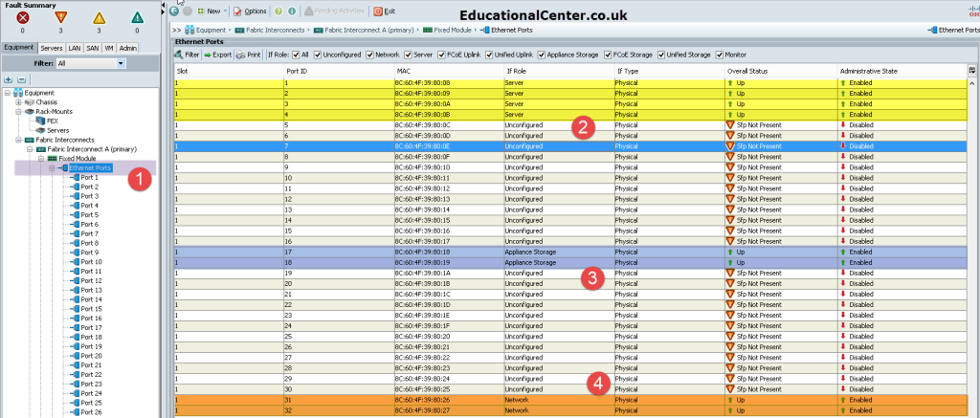Toggle the Appliance Storage checkbox
980x418 pixels.
(542, 55)
